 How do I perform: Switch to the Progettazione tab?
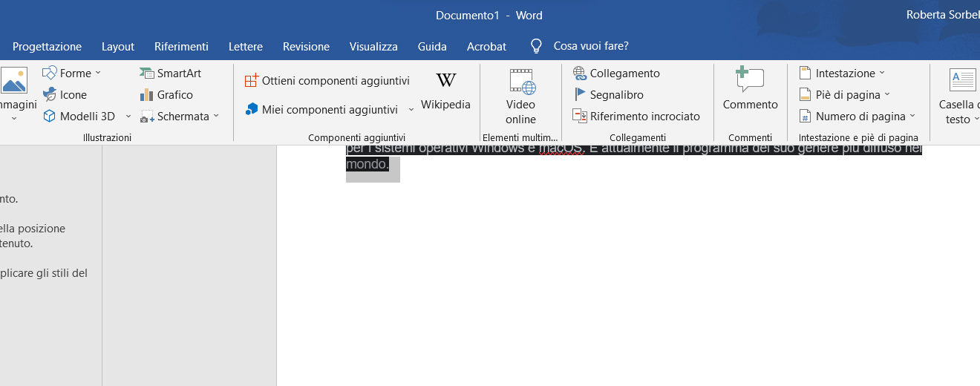47,46
